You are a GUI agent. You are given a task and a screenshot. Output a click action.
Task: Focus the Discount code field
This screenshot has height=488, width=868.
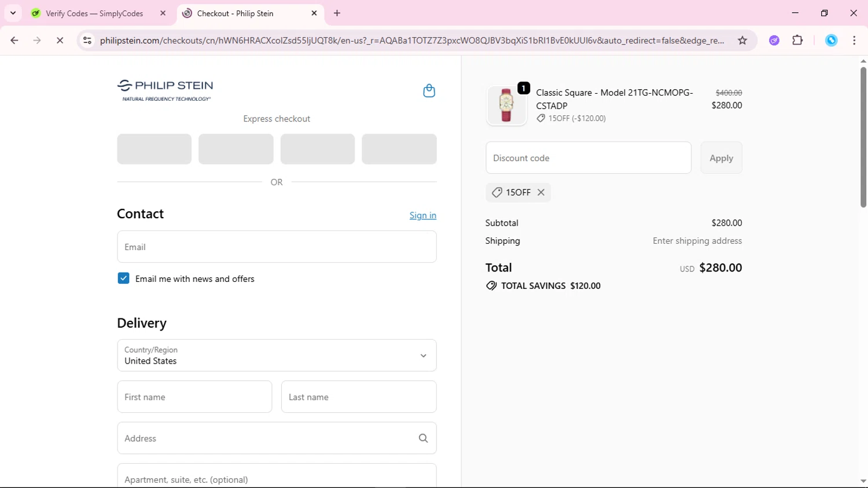click(x=589, y=158)
